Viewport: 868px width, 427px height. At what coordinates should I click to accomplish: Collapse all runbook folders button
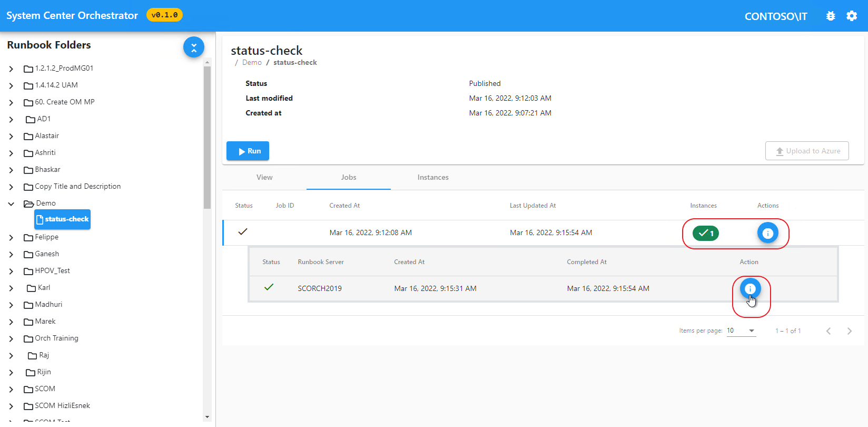193,47
